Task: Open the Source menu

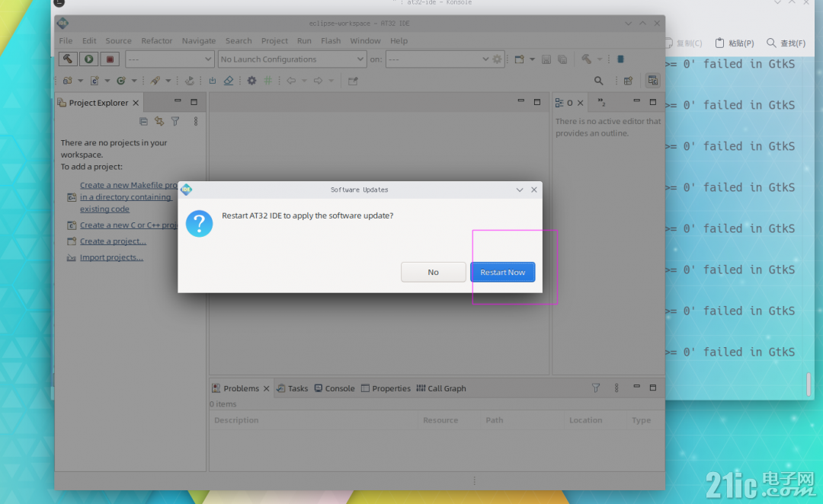Action: click(x=118, y=40)
